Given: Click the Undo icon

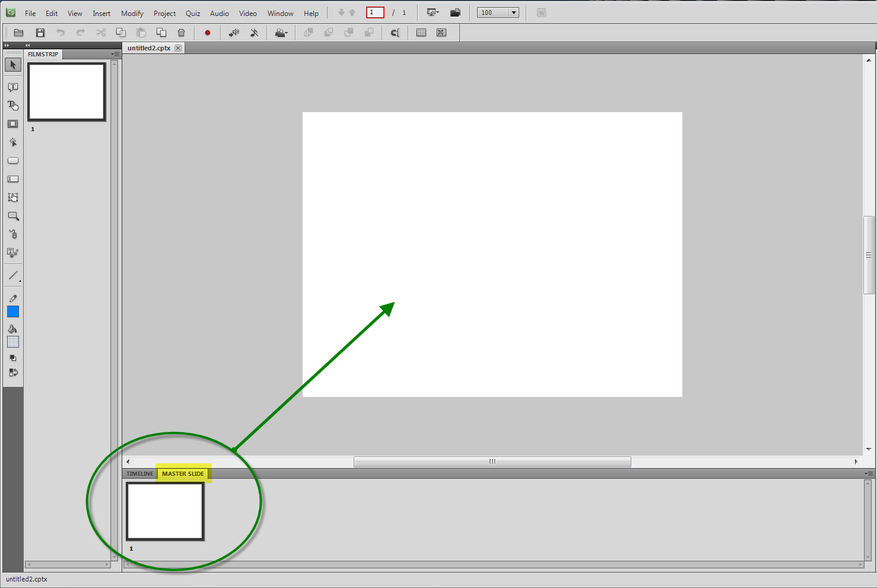Looking at the screenshot, I should (61, 33).
